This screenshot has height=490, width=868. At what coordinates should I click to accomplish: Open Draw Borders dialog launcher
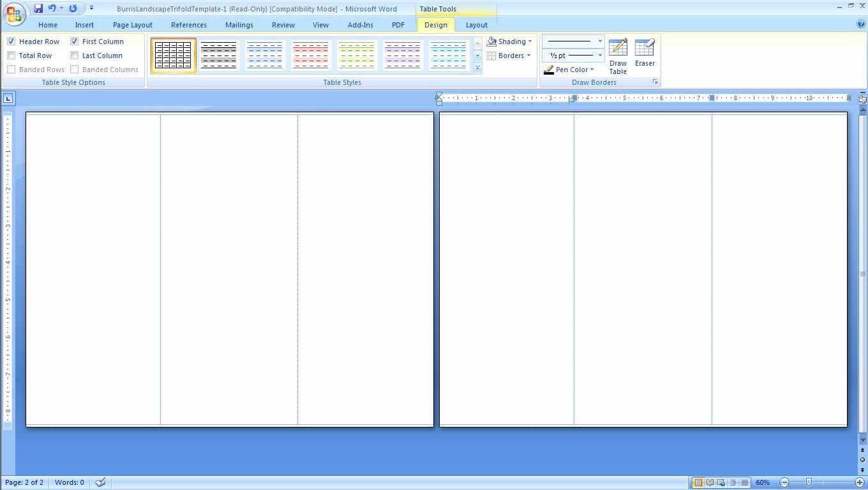click(x=655, y=82)
